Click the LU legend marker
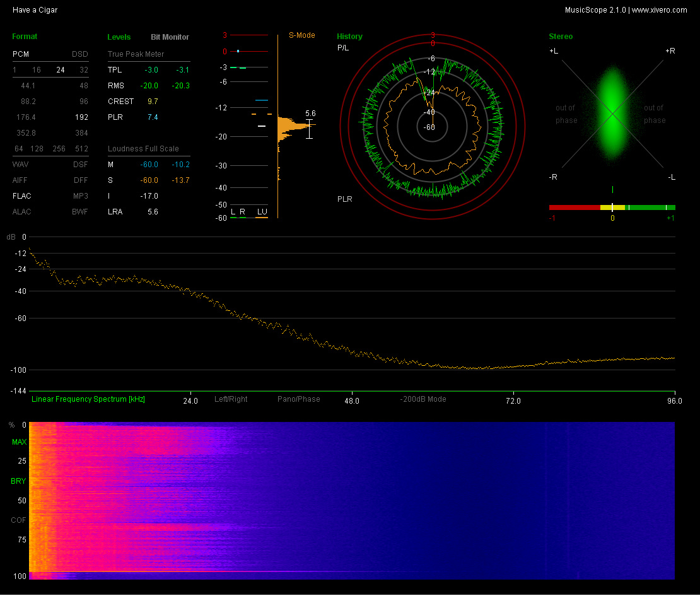This screenshot has width=700, height=596. tap(262, 212)
